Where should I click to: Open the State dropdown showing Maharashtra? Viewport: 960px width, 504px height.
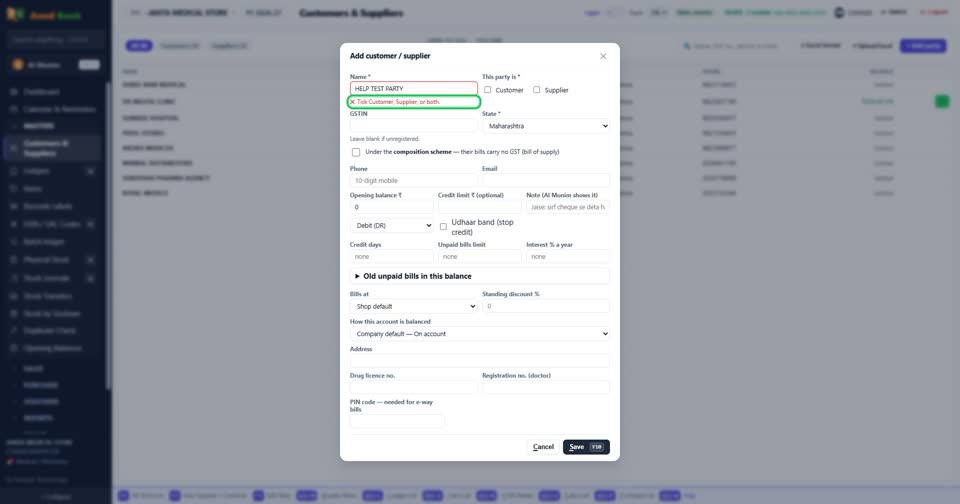546,126
